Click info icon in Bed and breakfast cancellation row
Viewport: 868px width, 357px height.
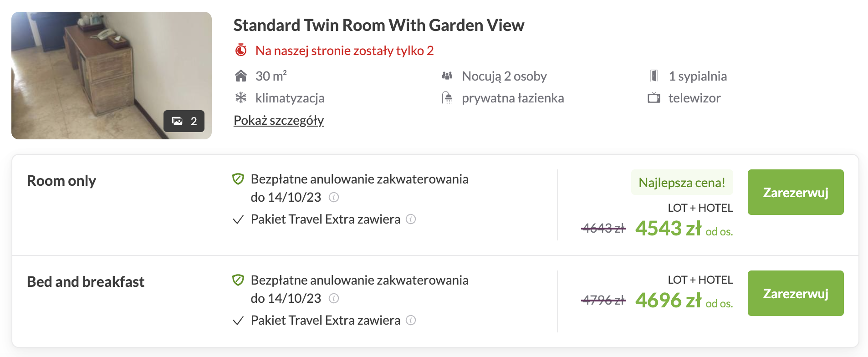pyautogui.click(x=335, y=299)
